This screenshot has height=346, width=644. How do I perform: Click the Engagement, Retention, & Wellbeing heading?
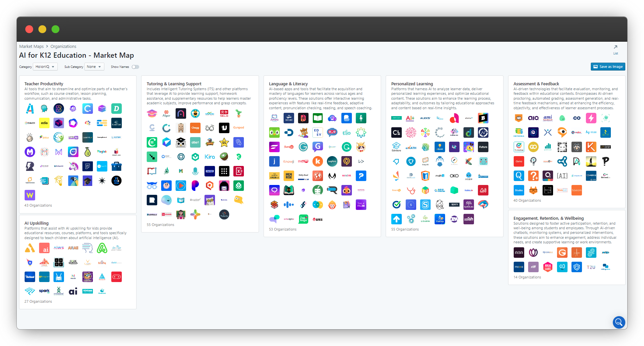(x=548, y=218)
